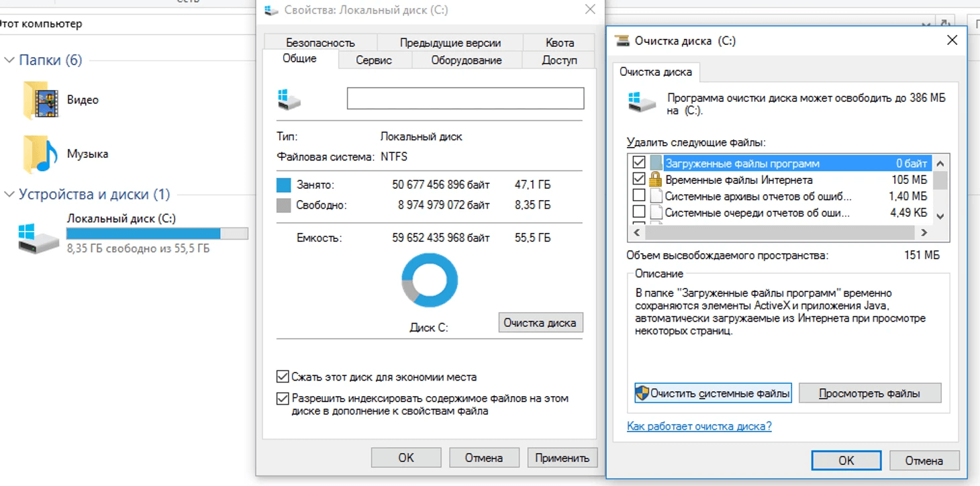Close the Очистка диска (C:) dialog

click(952, 40)
